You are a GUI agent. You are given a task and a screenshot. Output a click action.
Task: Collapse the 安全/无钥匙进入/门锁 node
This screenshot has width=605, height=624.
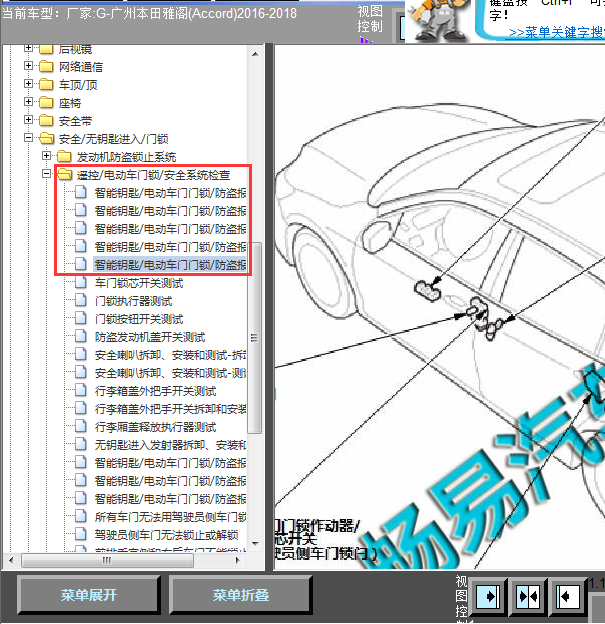[28, 138]
